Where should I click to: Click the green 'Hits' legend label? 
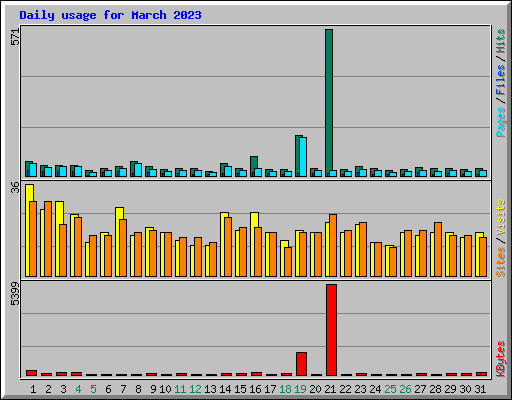coord(500,41)
